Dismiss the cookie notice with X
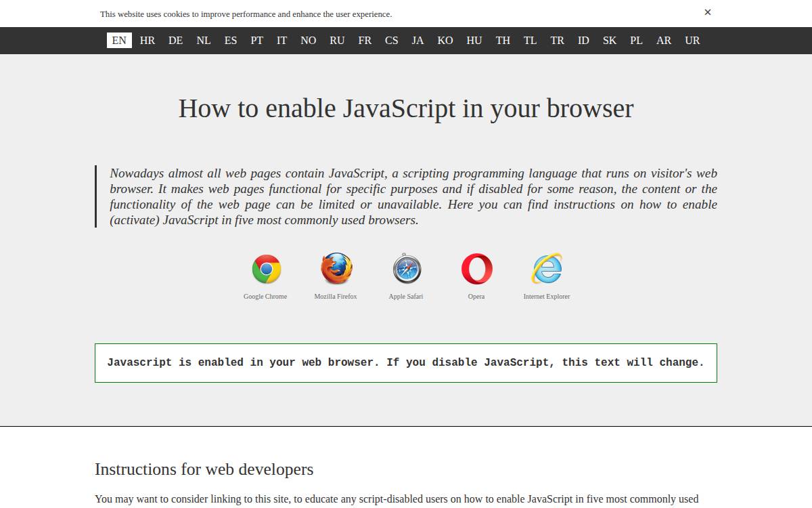 pos(708,12)
